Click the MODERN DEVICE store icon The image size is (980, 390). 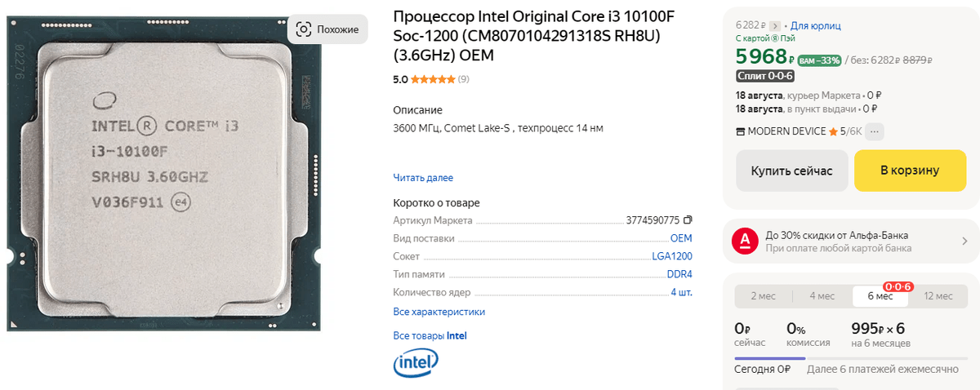tap(741, 131)
